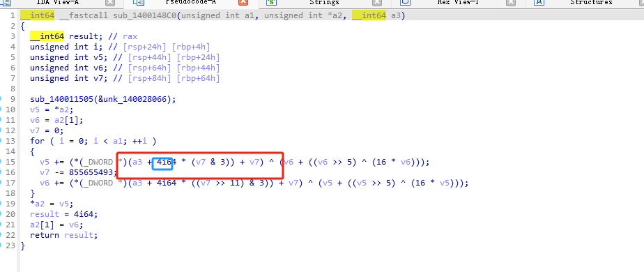This screenshot has width=644, height=272.
Task: Toggle breakpoint dot on line 9
Action: (x=1, y=99)
